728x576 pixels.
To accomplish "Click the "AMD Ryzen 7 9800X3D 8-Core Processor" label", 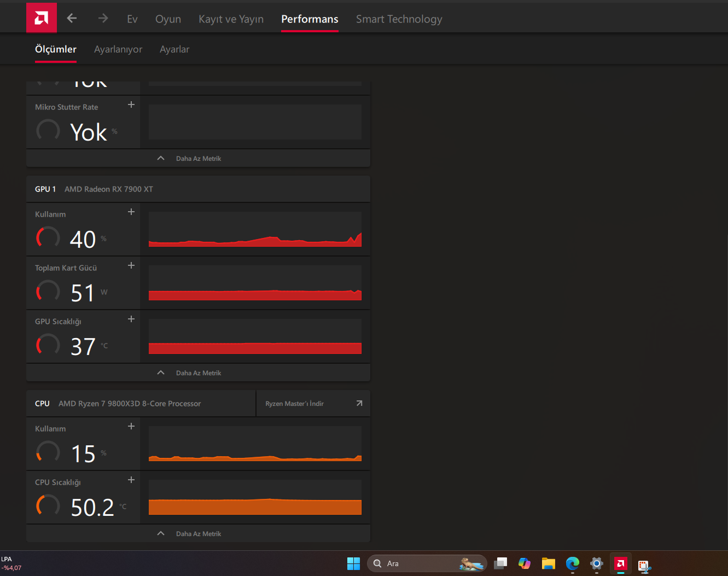I will pos(130,404).
